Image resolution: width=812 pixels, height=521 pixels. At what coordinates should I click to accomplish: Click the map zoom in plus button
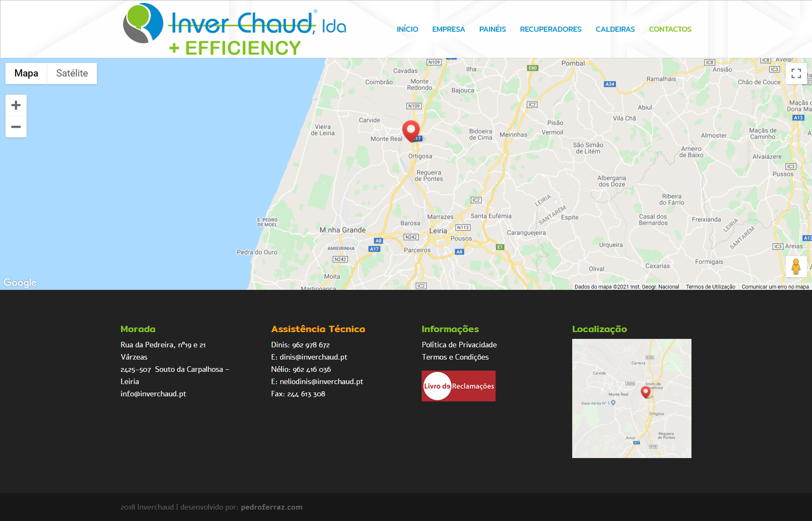pos(16,105)
